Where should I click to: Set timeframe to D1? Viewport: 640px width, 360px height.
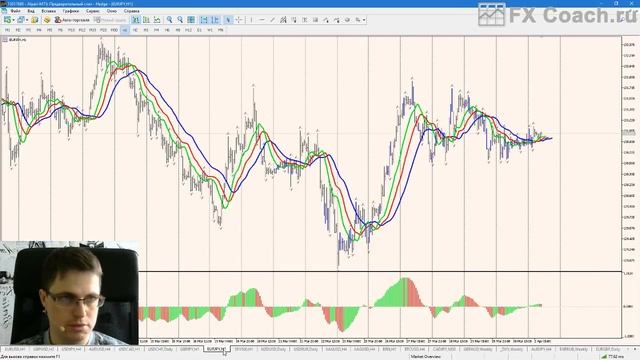tap(199, 30)
